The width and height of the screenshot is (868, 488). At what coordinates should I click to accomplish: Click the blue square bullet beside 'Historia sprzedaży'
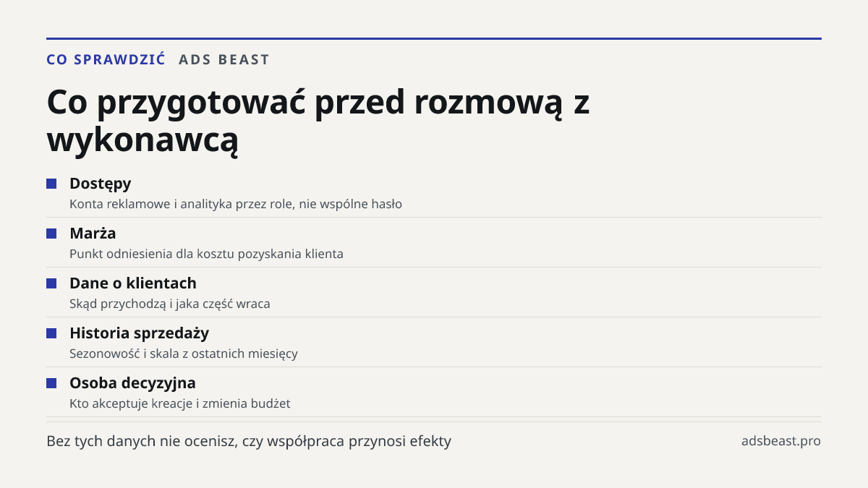[51, 333]
